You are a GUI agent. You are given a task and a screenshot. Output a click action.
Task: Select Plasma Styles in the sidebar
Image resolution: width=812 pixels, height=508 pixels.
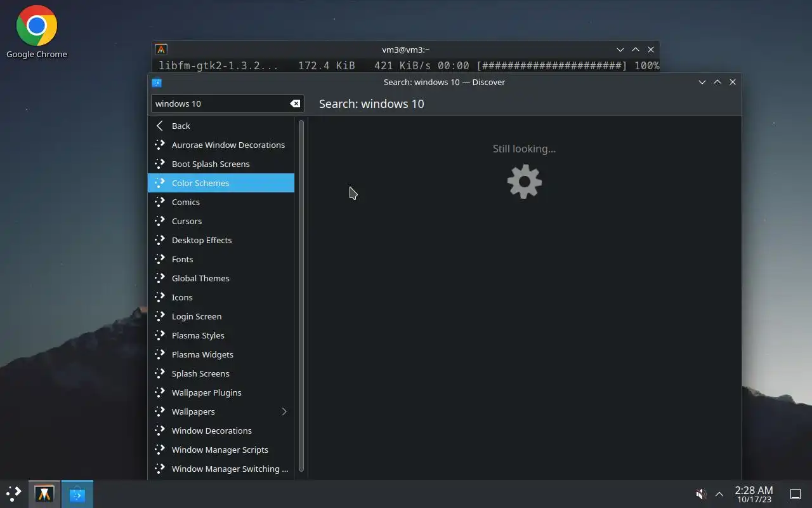point(221,335)
